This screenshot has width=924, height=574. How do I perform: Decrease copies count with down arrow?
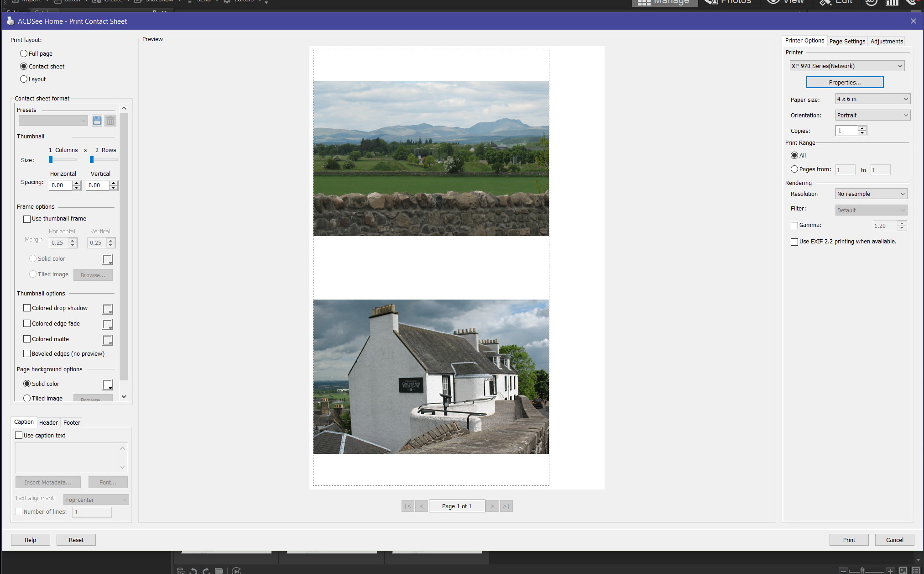coord(862,133)
